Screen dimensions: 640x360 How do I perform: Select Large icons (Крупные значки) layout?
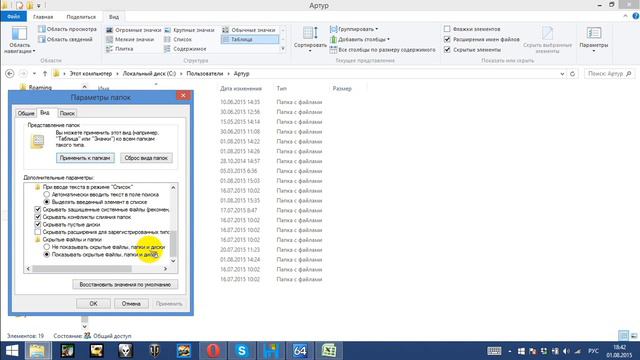(x=189, y=30)
